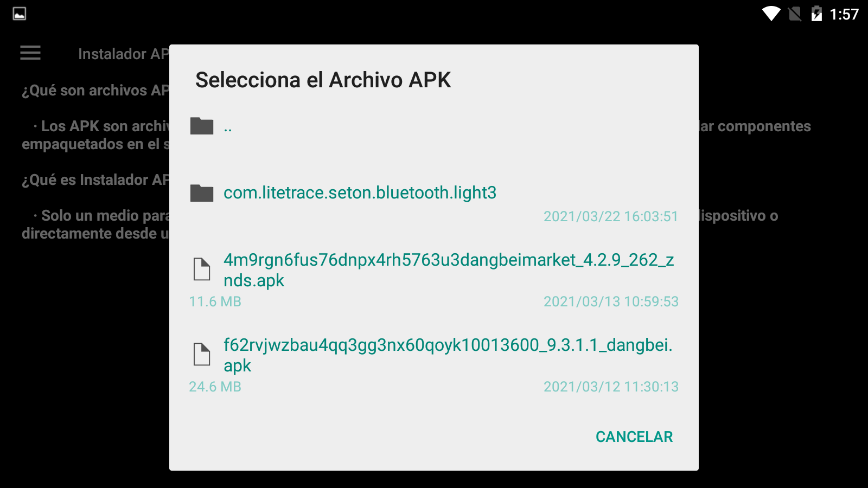Image resolution: width=868 pixels, height=488 pixels.
Task: Click the 2021/03/13 10:59:53 timestamp
Action: tap(611, 301)
